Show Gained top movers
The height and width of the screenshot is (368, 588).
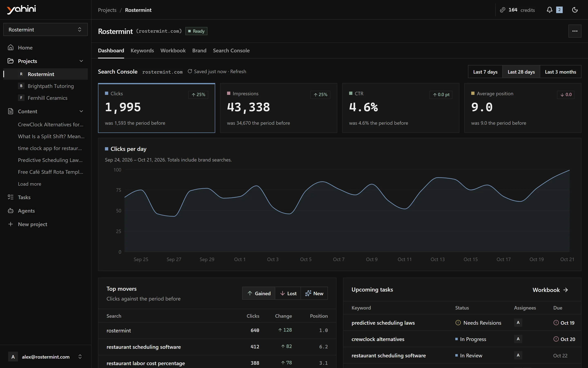coord(259,293)
